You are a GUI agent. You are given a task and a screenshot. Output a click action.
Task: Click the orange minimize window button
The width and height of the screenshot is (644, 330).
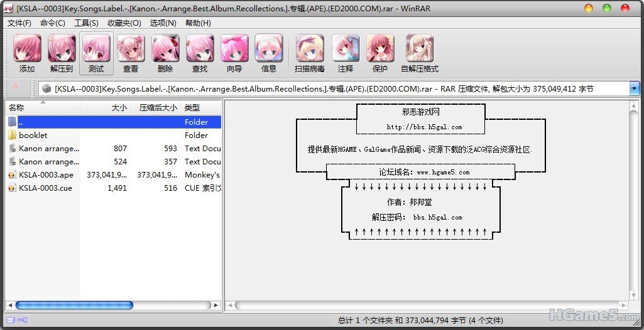point(589,8)
